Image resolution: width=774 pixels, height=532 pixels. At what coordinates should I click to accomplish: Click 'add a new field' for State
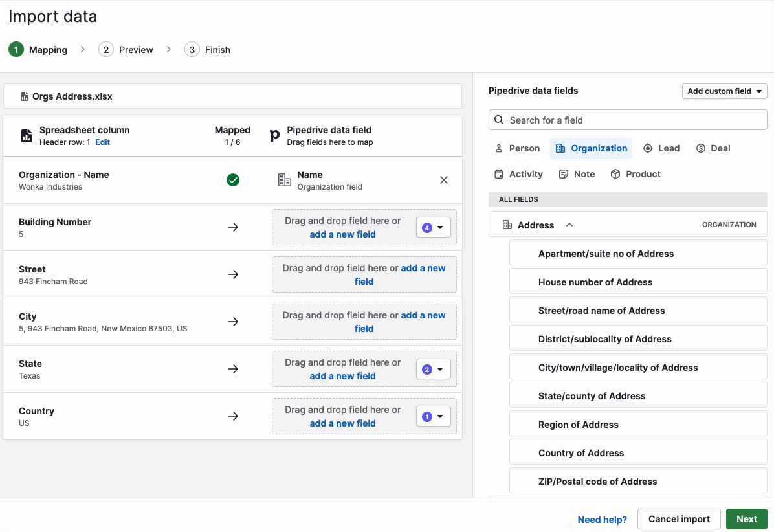coord(342,376)
